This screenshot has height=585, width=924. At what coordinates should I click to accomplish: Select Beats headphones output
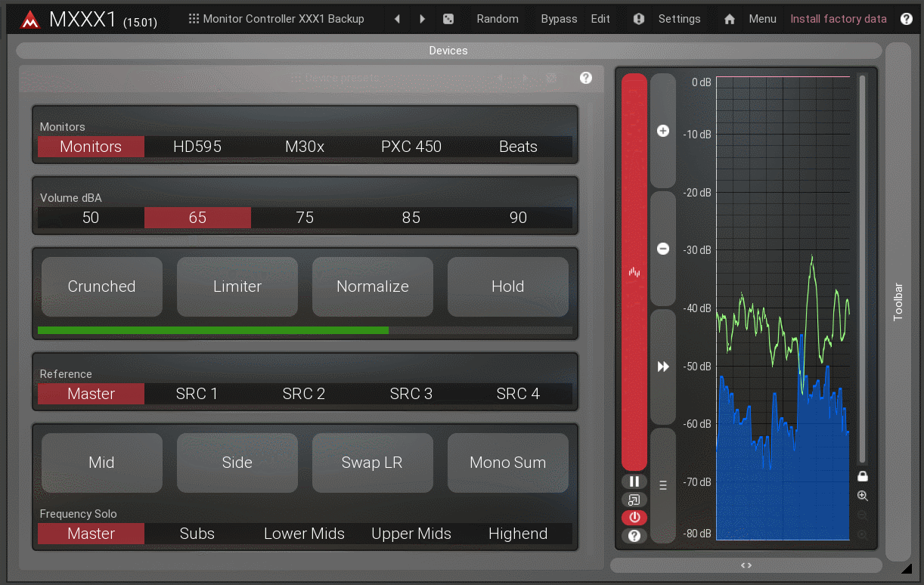tap(518, 147)
